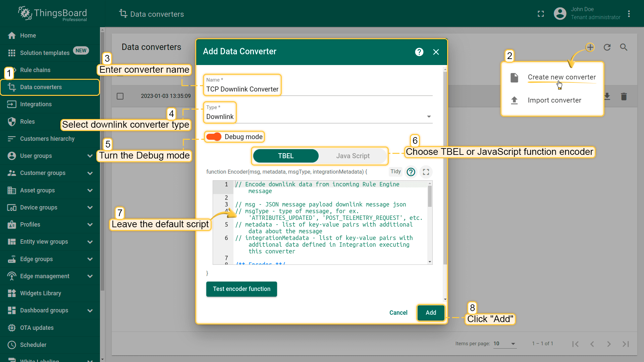
Task: Go to Rule chains
Action: tap(50, 70)
